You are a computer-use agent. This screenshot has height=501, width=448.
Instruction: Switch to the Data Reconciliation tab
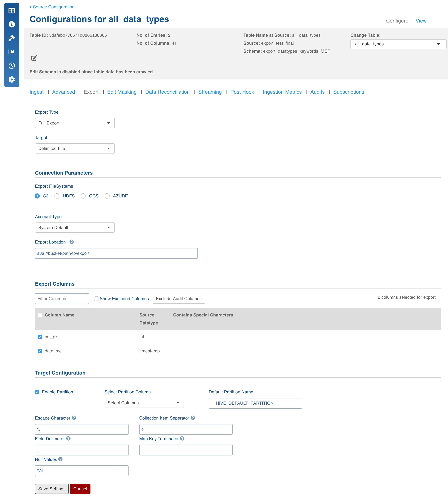167,92
